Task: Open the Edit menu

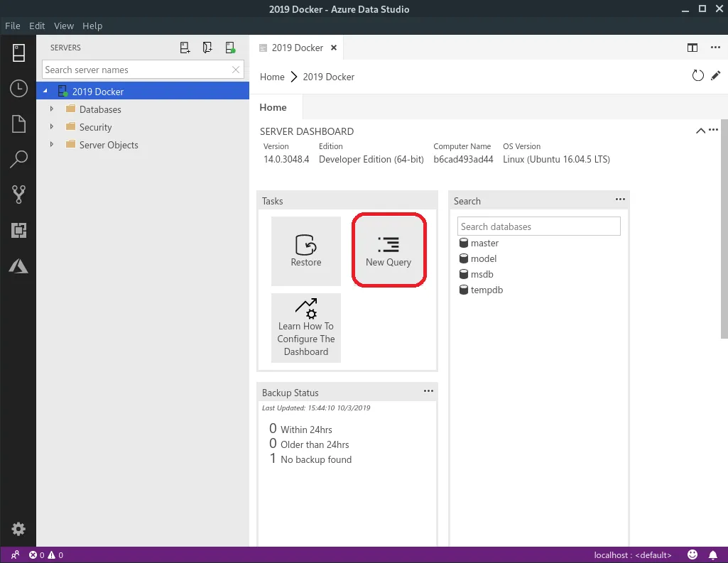Action: pos(37,26)
